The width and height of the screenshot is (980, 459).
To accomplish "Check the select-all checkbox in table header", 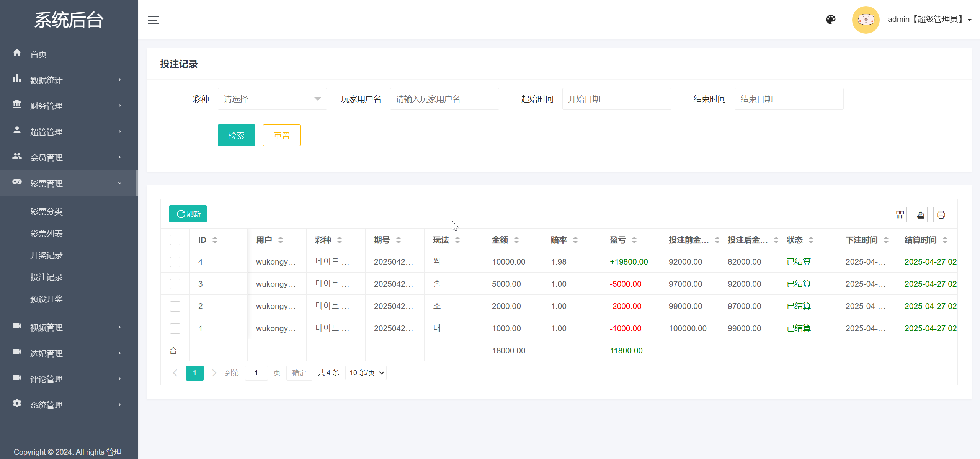I will (175, 239).
